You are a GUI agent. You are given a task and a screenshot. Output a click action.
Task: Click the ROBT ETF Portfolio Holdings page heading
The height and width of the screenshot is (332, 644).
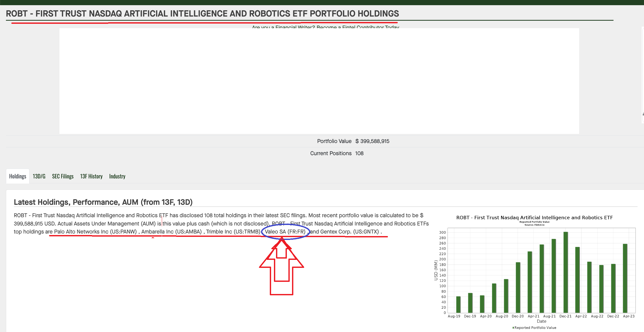pyautogui.click(x=202, y=13)
